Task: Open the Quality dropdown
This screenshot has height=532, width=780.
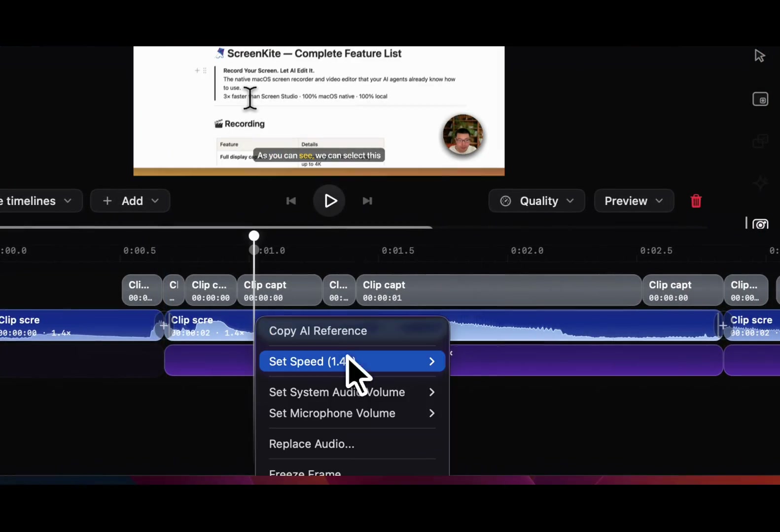Action: pyautogui.click(x=537, y=201)
